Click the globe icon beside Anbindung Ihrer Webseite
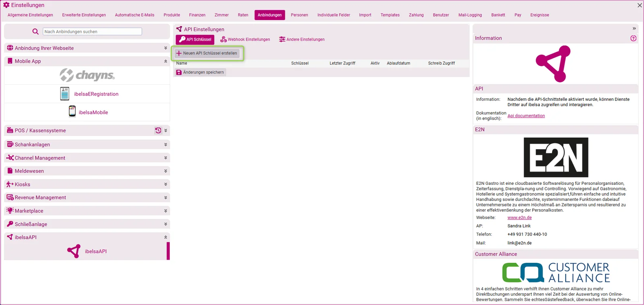 (10, 48)
